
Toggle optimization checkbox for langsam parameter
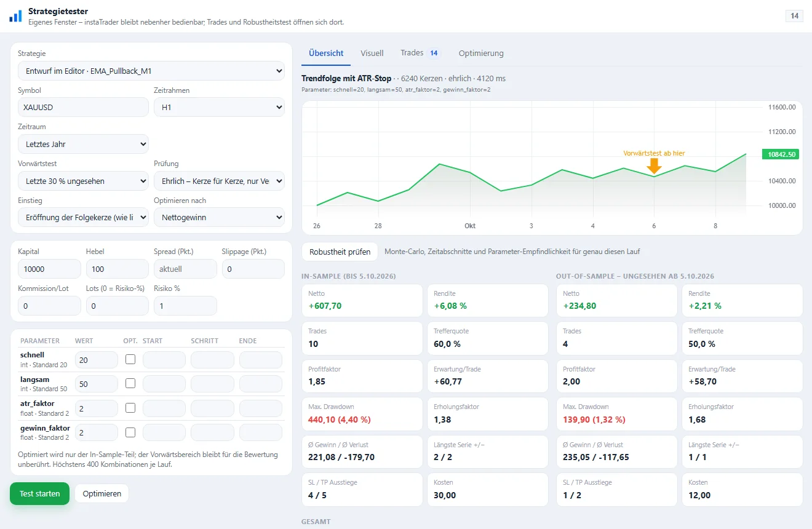(x=130, y=383)
